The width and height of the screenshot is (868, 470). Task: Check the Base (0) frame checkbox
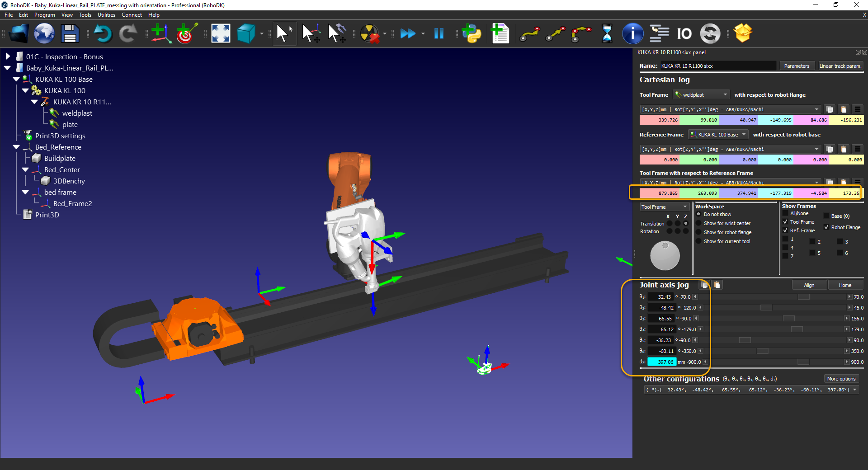[x=826, y=216]
